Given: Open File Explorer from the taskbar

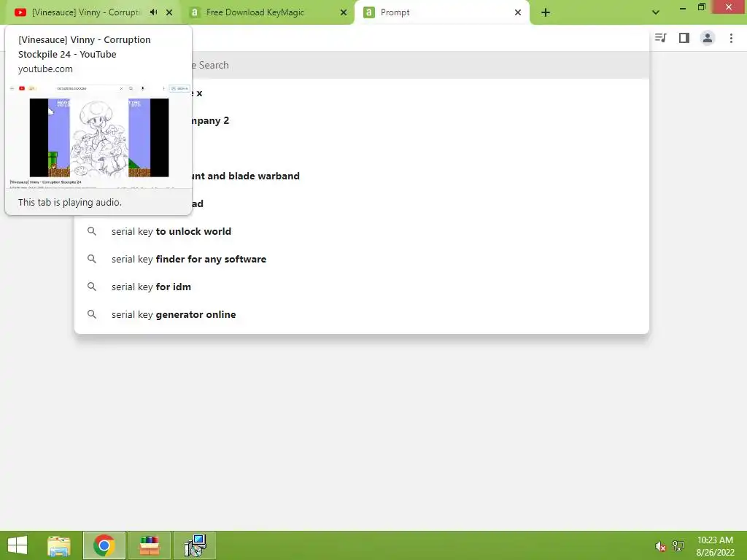Looking at the screenshot, I should coord(59,545).
